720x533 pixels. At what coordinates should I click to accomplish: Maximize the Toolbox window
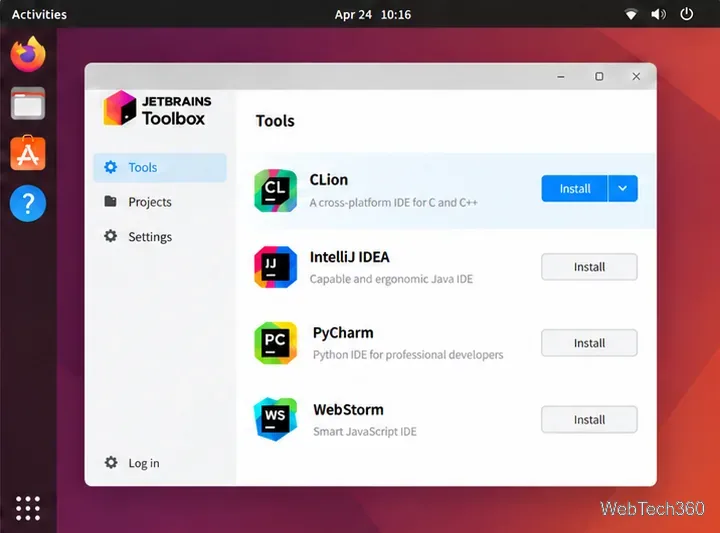click(599, 77)
